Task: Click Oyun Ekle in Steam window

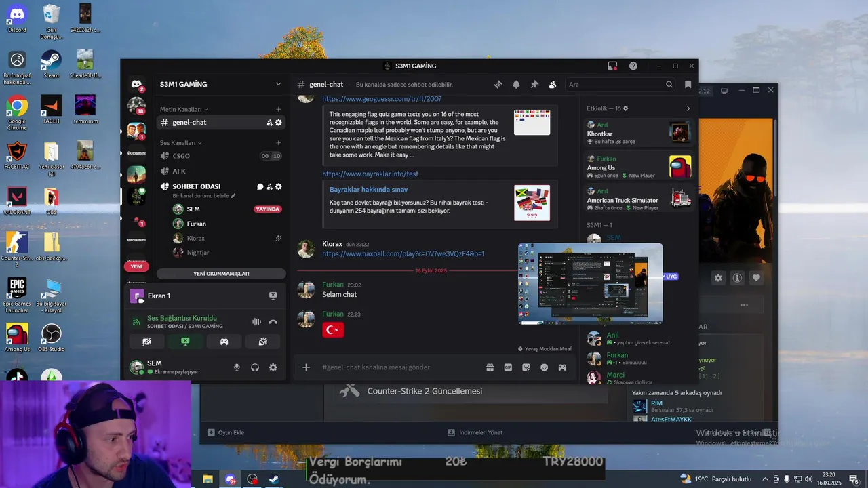Action: click(x=226, y=432)
